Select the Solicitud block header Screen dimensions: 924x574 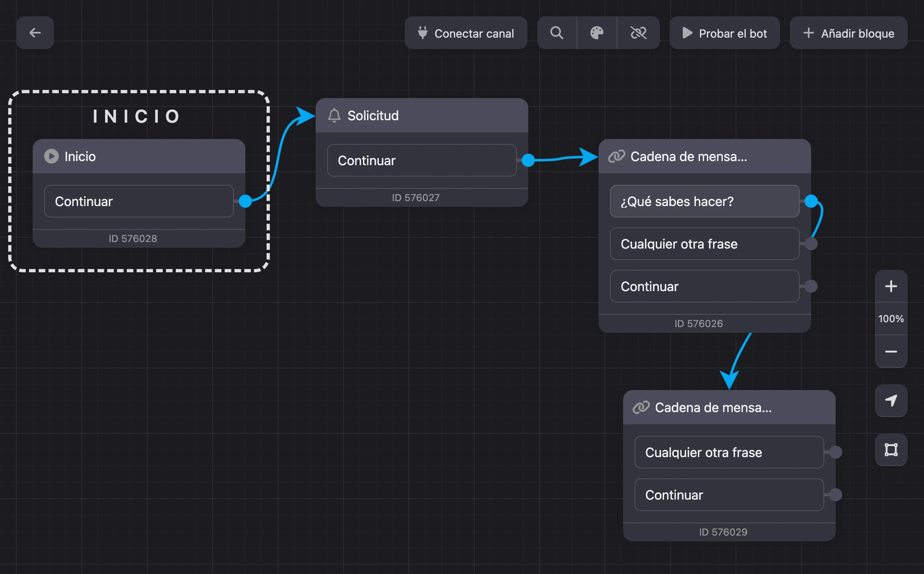pos(422,115)
